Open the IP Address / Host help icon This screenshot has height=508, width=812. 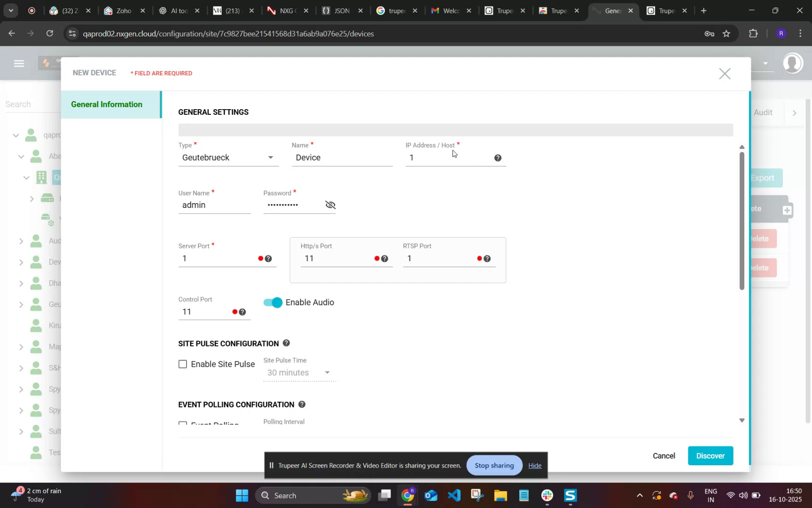point(498,158)
